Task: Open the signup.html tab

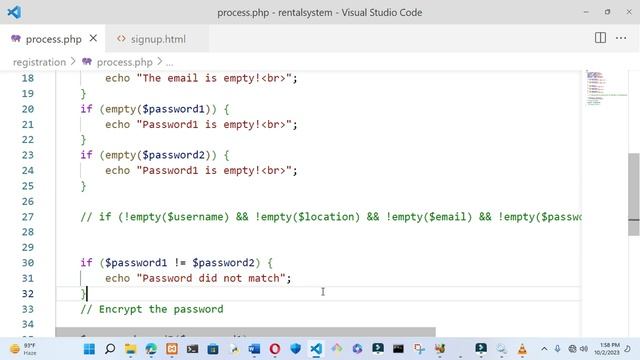Action: (158, 39)
